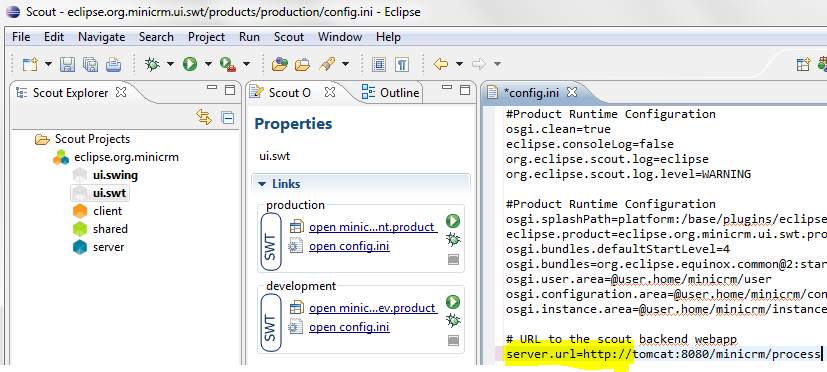The image size is (827, 372).
Task: Debug the production SWT product
Action: (x=453, y=240)
